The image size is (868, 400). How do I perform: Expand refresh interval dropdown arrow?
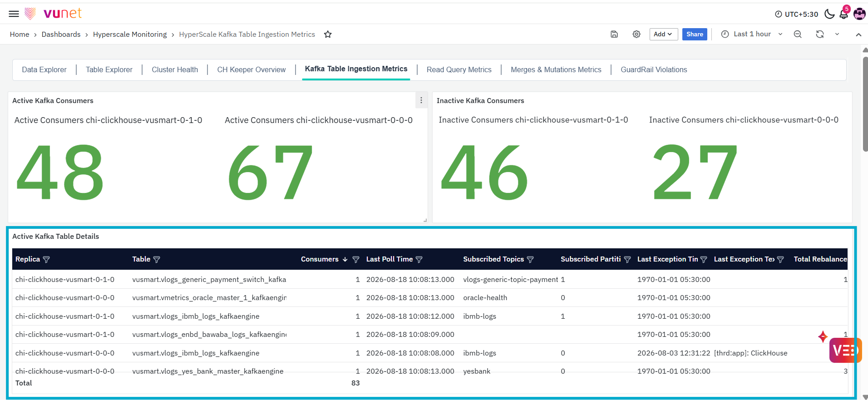point(837,34)
